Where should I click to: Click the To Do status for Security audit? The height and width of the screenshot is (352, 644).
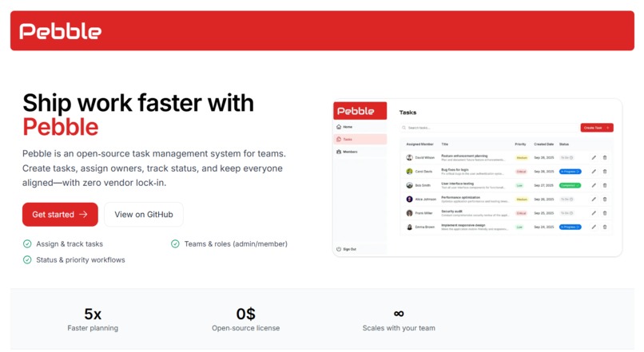click(566, 213)
